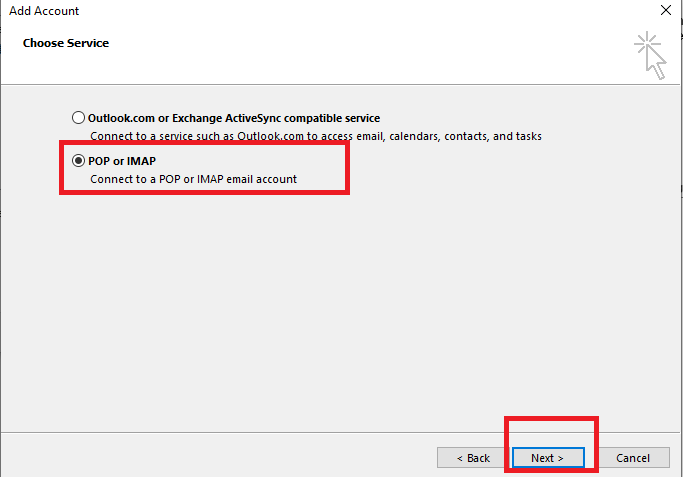This screenshot has height=477, width=683.
Task: Click the less-than arrow on Back button
Action: (460, 458)
